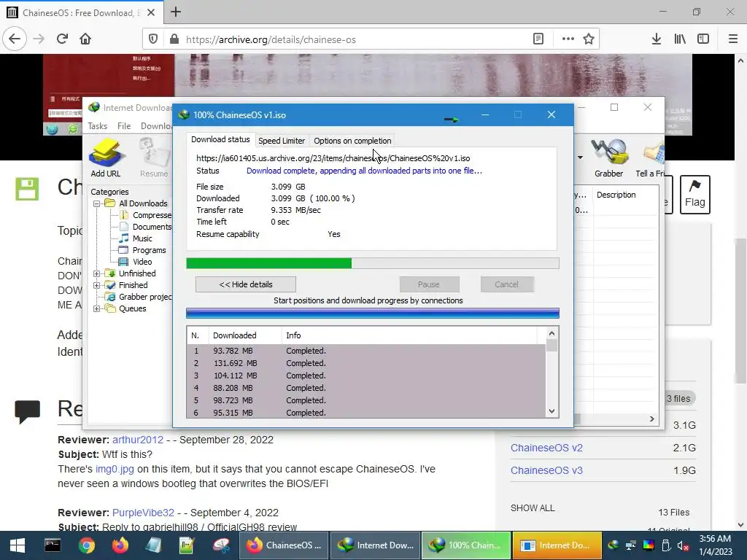The image size is (747, 560).
Task: Open the ChaineseOS v3 file link
Action: click(x=546, y=470)
